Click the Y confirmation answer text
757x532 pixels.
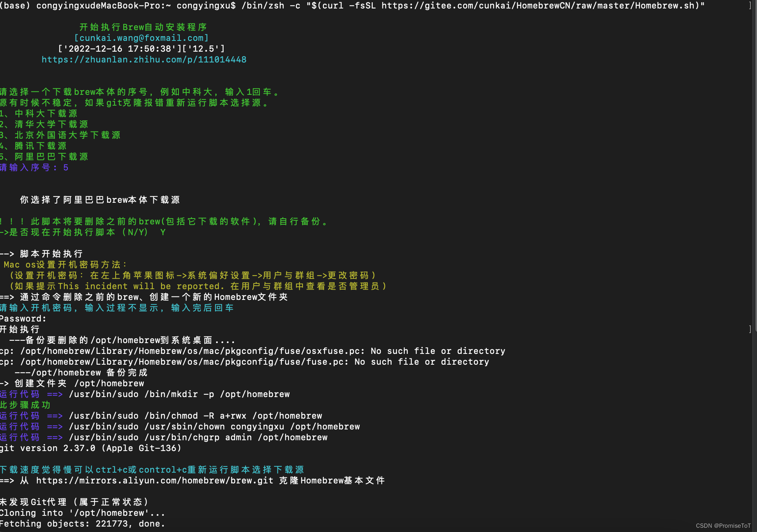(x=162, y=232)
